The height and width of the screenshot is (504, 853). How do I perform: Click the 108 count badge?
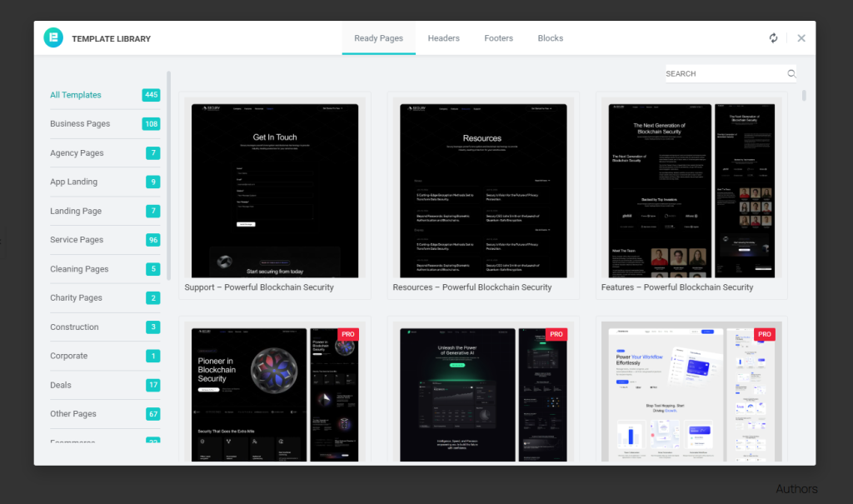coord(151,123)
